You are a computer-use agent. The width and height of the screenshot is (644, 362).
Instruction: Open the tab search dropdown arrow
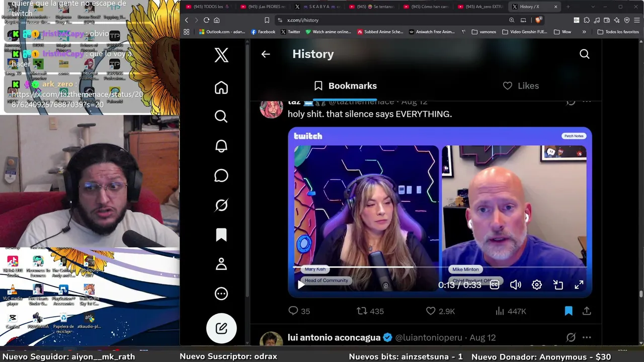[593, 7]
